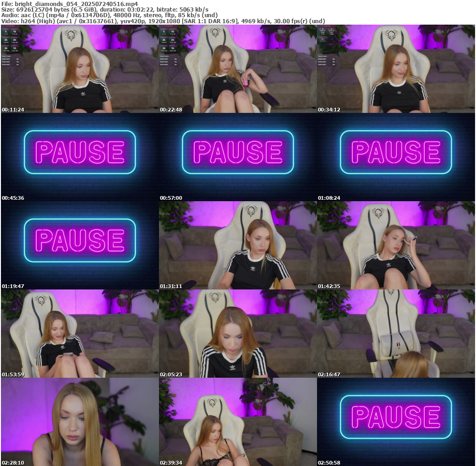Open the frame labeled 01:53:59
Viewport: 476px width, 466px height.
point(79,334)
